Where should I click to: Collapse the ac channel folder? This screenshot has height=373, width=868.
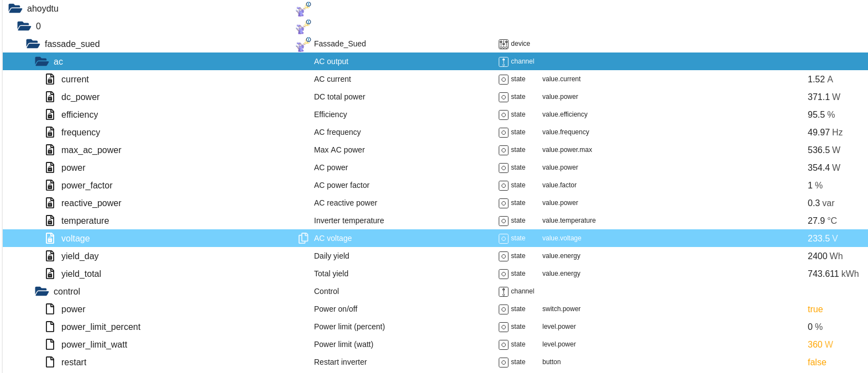click(x=41, y=61)
